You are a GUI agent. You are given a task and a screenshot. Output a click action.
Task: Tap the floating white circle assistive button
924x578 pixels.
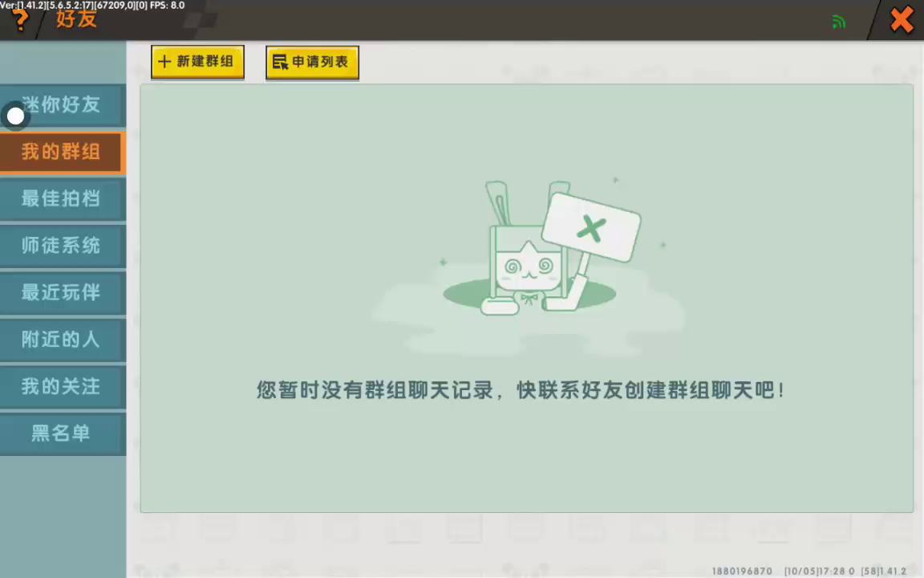point(15,116)
